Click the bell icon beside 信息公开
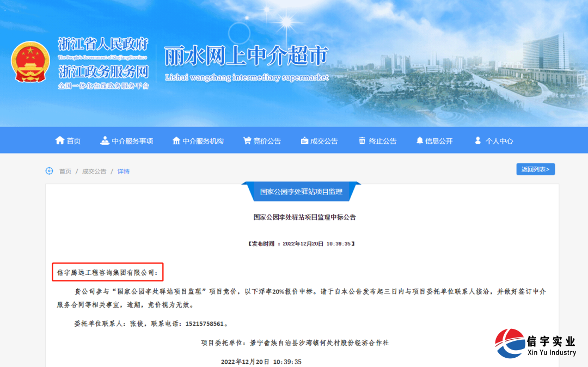Image resolution: width=588 pixels, height=367 pixels. (x=419, y=140)
